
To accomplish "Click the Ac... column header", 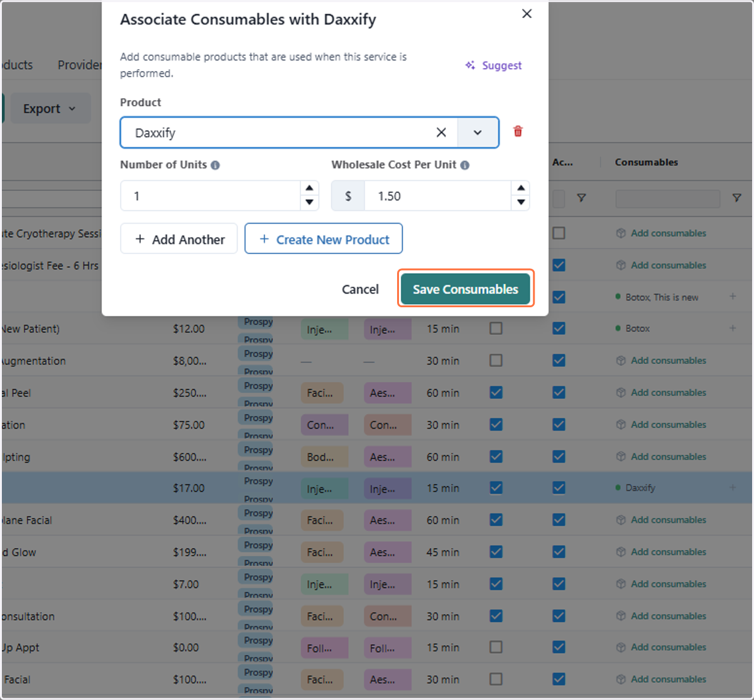I will coord(562,162).
